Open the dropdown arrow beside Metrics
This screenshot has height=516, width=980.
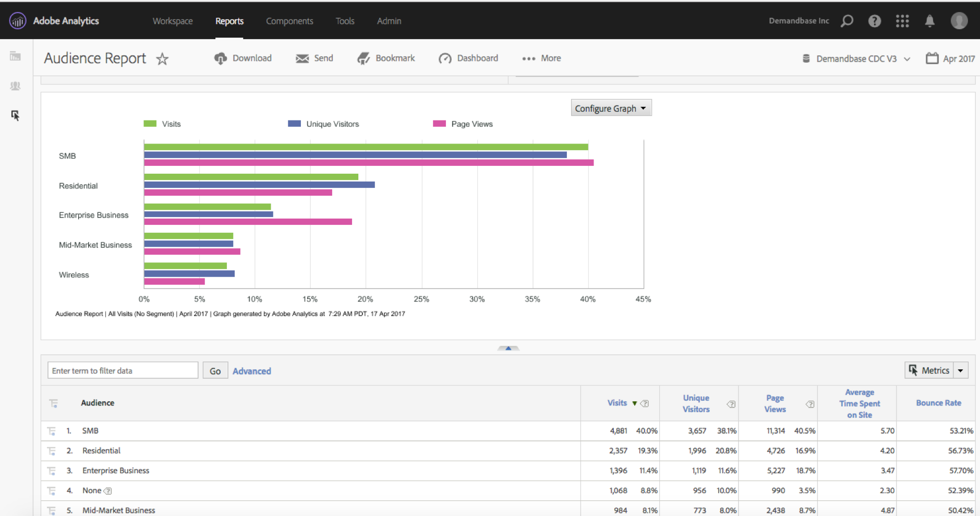coord(961,370)
